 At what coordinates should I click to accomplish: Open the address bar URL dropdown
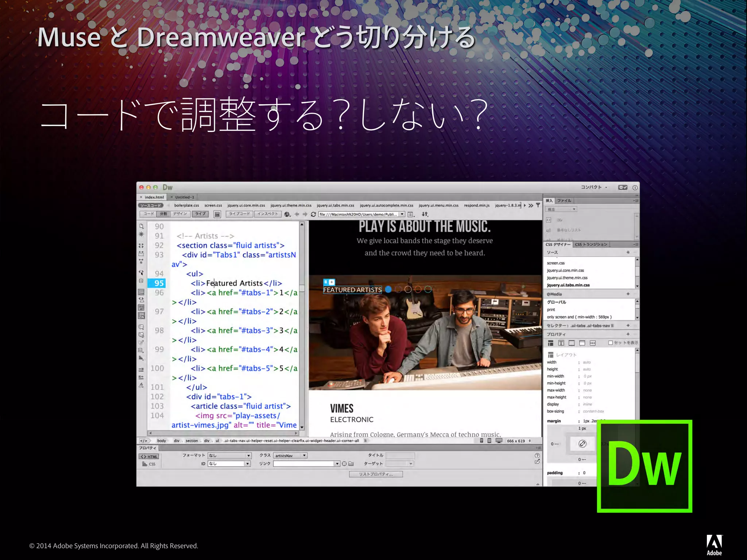[402, 214]
